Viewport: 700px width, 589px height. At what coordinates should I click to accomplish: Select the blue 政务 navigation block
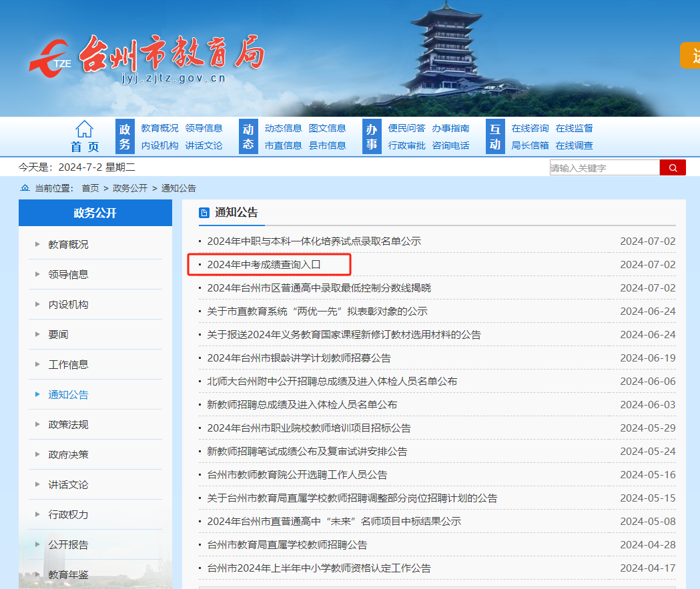pyautogui.click(x=124, y=136)
